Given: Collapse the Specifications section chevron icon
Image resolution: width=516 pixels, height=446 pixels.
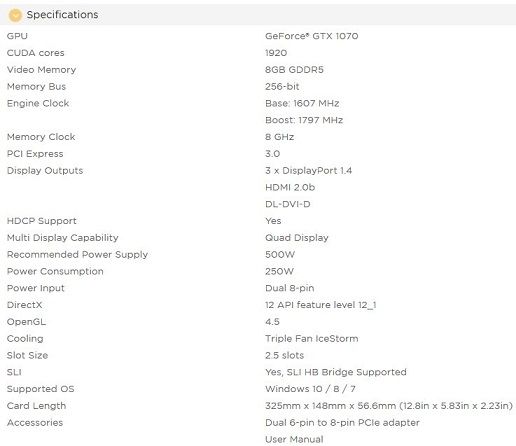Looking at the screenshot, I should [15, 15].
